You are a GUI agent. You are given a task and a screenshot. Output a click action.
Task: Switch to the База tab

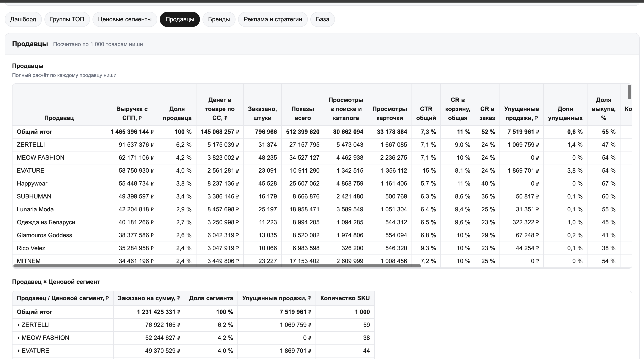tap(322, 19)
